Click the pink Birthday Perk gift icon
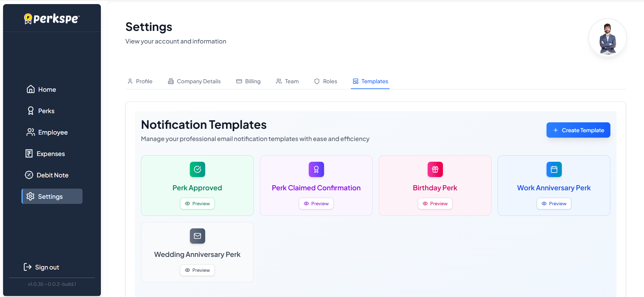 point(435,169)
